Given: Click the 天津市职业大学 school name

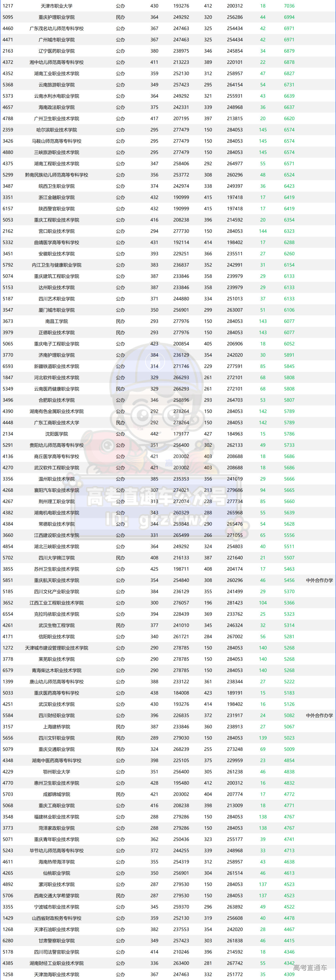Looking at the screenshot, I should 56,6.
